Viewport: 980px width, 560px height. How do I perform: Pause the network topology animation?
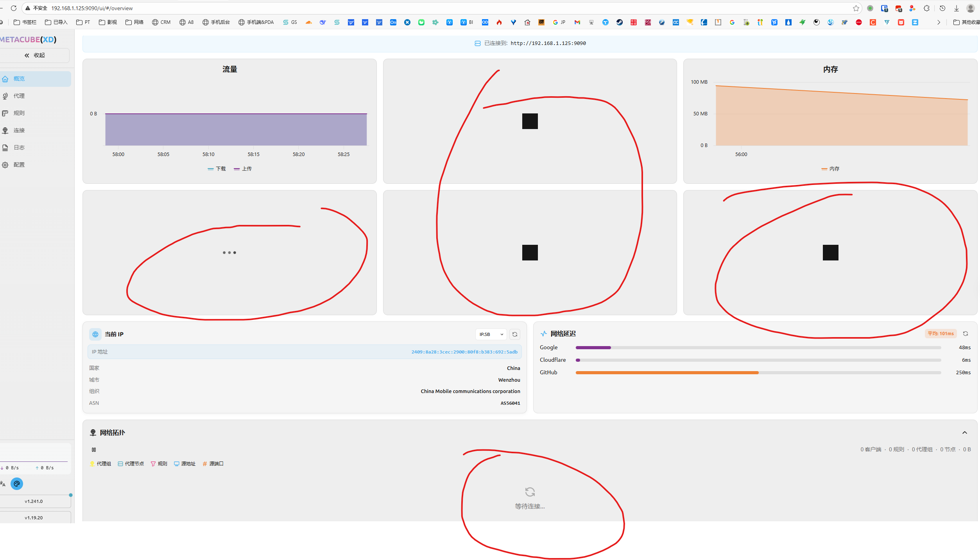[x=94, y=450]
